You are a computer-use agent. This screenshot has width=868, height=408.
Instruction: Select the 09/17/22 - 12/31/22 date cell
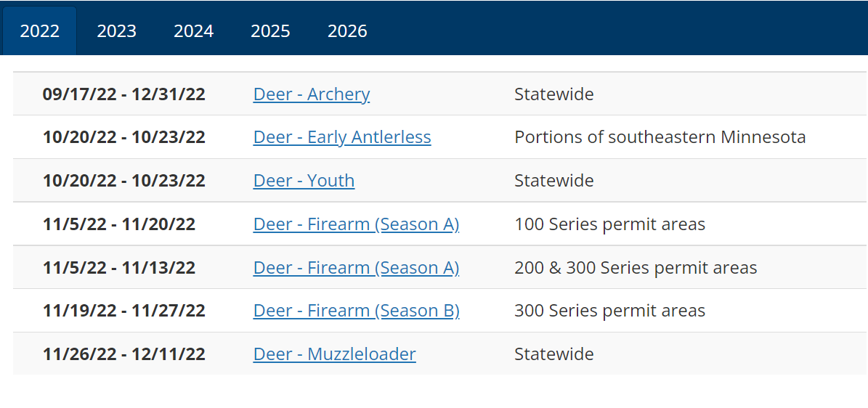point(124,94)
